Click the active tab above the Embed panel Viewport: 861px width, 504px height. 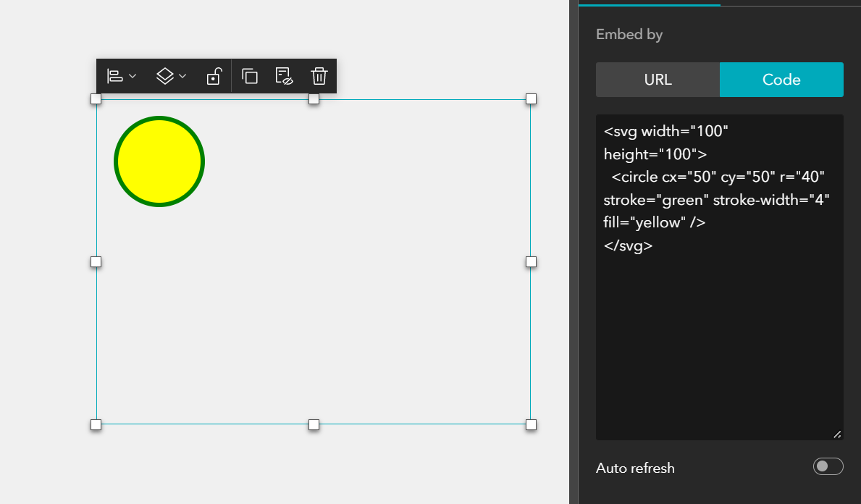pyautogui.click(x=649, y=3)
